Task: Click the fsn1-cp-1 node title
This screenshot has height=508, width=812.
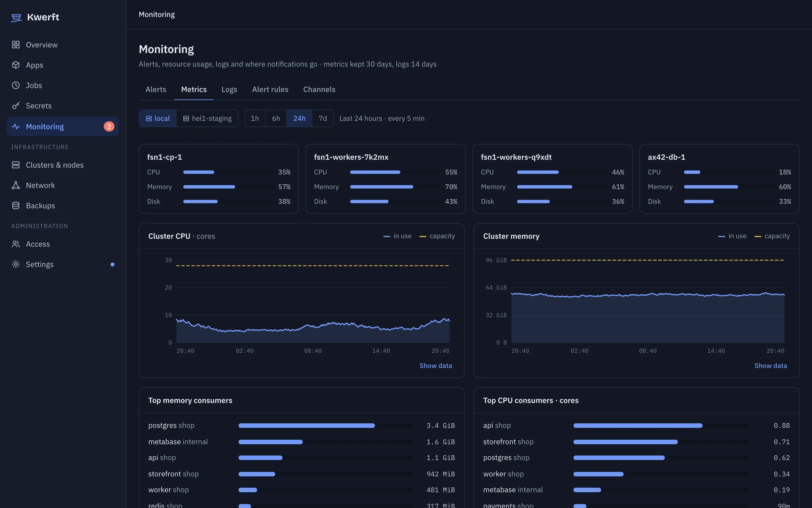Action: point(164,157)
